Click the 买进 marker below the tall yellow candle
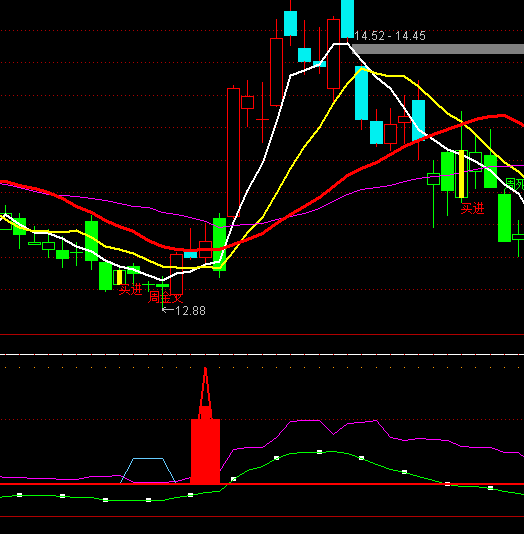Image resolution: width=524 pixels, height=534 pixels. (472, 208)
